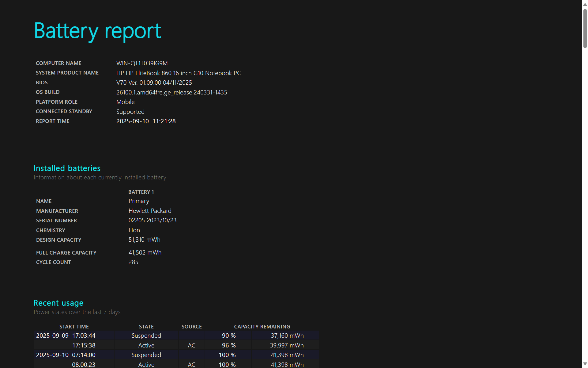Click manufacturer value Hewlett-Packard
Image resolution: width=588 pixels, height=368 pixels.
[x=150, y=211]
